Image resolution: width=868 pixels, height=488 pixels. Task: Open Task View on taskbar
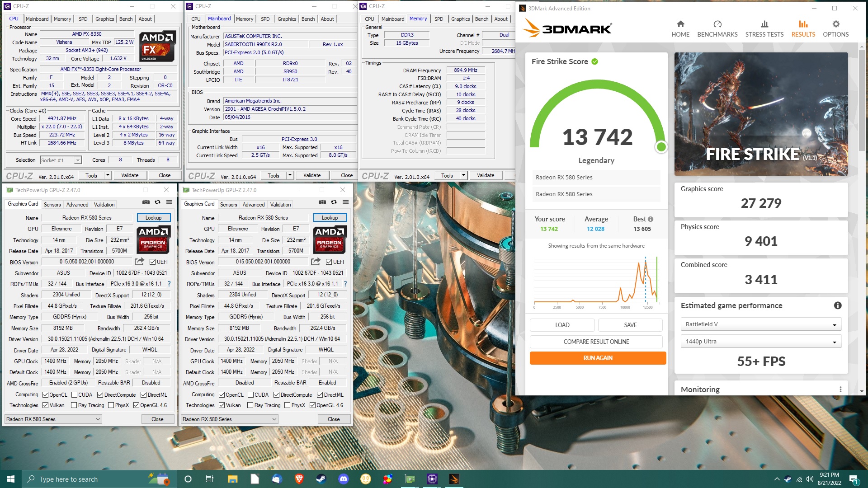210,479
